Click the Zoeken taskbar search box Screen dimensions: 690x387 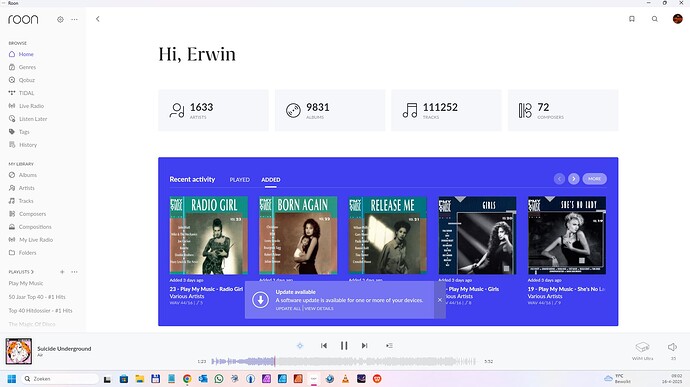coord(60,379)
